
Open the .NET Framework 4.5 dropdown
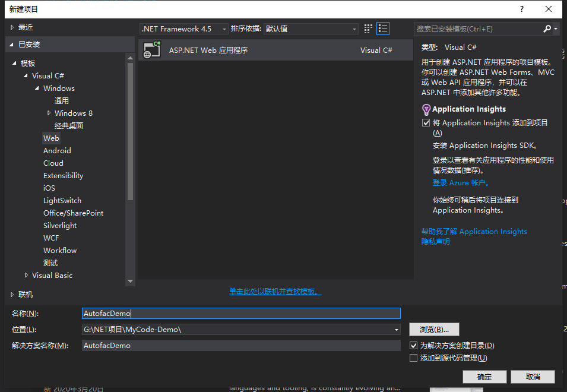184,29
